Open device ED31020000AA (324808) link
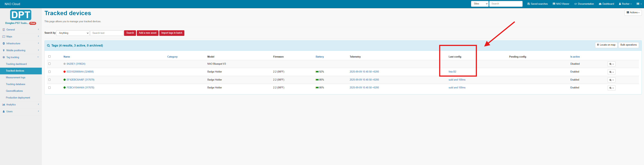This screenshot has width=644, height=165. [80, 72]
